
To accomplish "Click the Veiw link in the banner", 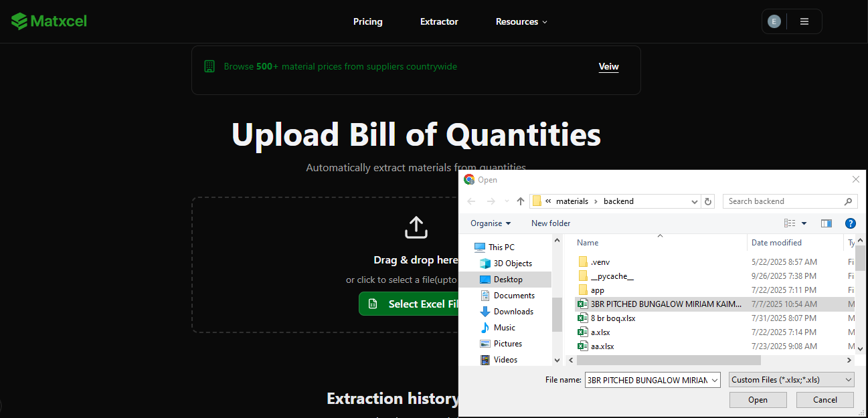I will click(608, 66).
